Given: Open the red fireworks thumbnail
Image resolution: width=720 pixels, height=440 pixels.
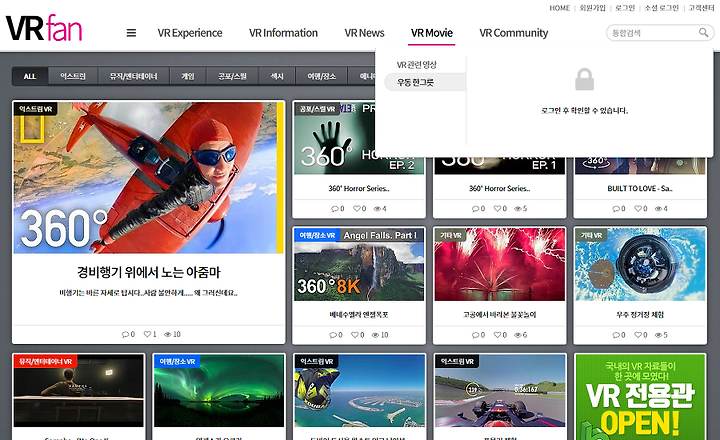Looking at the screenshot, I should 500,265.
